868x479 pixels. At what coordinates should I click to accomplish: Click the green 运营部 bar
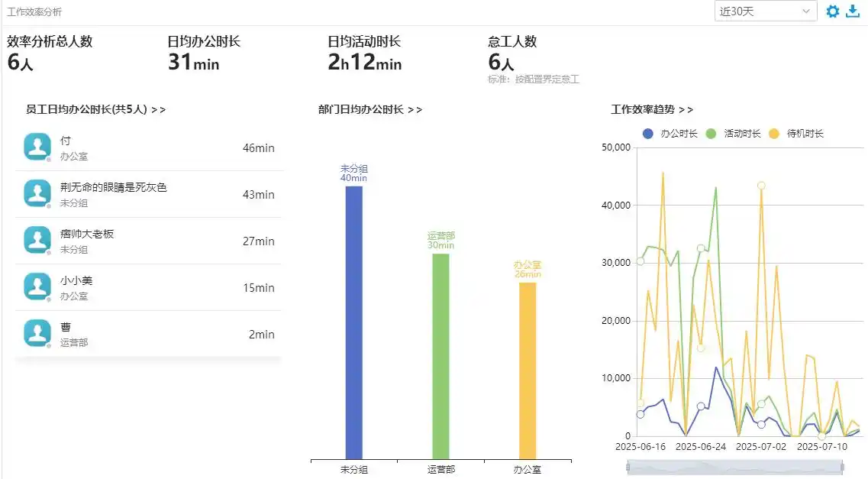[440, 357]
